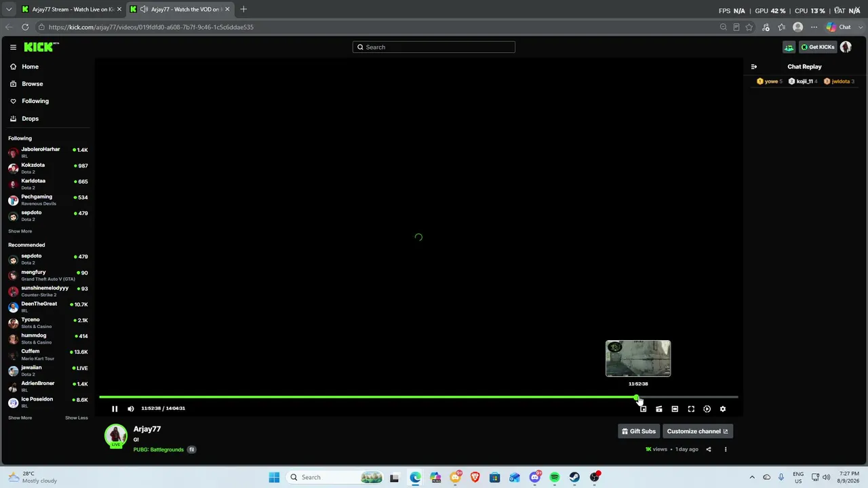
Task: Open the browser zoom indicator icon
Action: [x=724, y=27]
